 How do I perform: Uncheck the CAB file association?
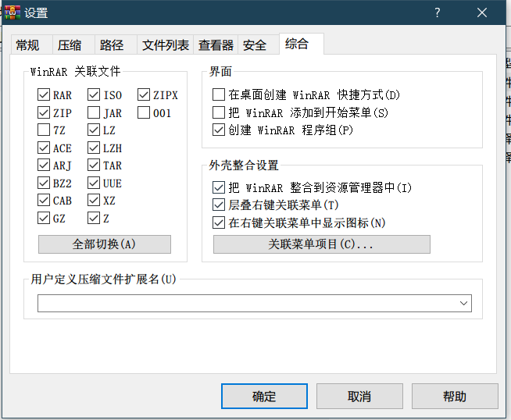(x=44, y=200)
